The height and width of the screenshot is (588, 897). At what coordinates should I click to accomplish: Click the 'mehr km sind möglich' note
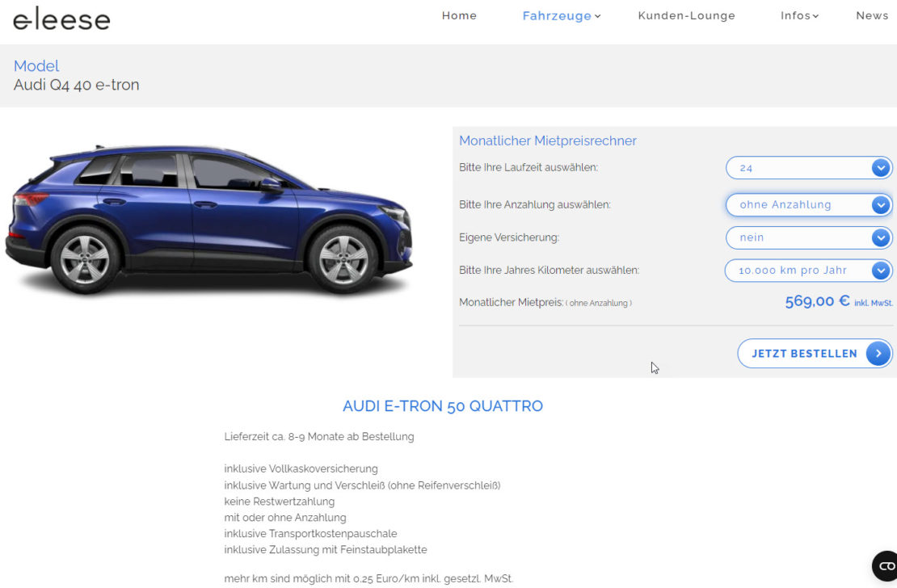point(368,578)
